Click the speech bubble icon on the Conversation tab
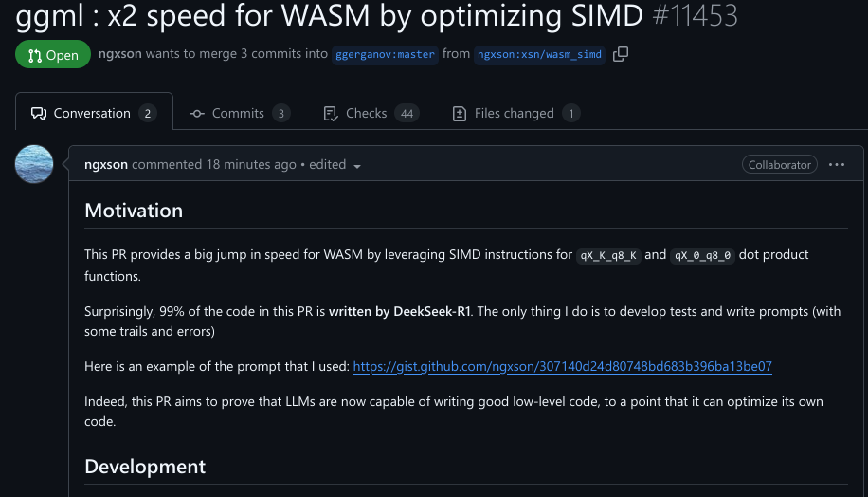Viewport: 868px width, 497px height. coord(39,113)
